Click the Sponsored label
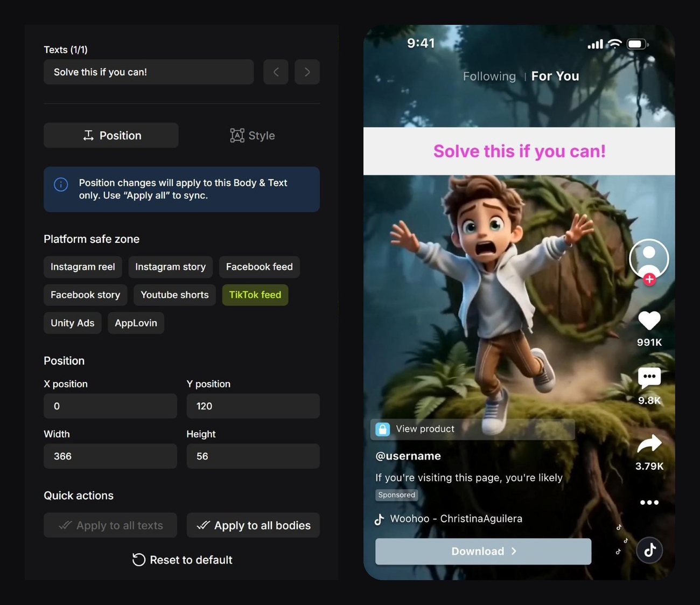Image resolution: width=700 pixels, height=605 pixels. tap(397, 495)
